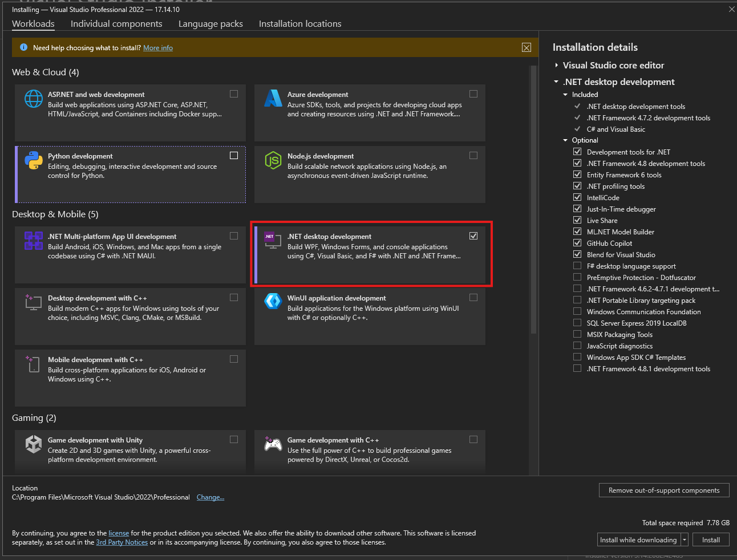Enable MSIX Packaging Tools
This screenshot has height=560, width=737.
(x=577, y=334)
